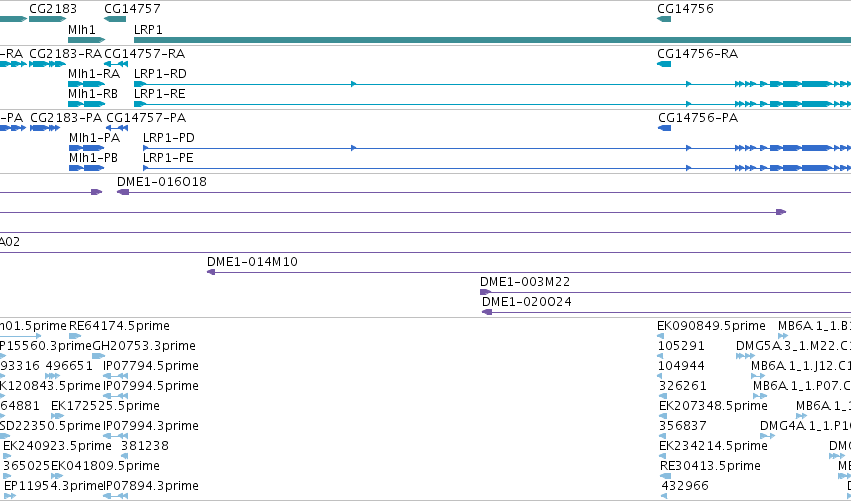Click the DMG4A EST glyph
Screen dimensions: 851x501
click(767, 436)
